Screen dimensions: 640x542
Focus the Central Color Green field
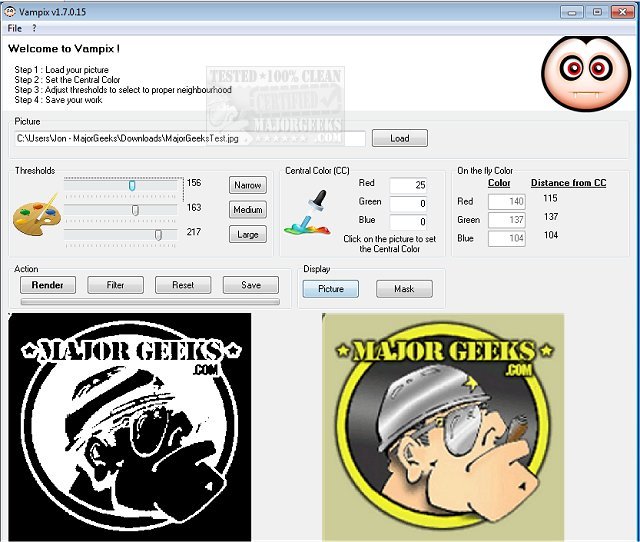[x=408, y=204]
